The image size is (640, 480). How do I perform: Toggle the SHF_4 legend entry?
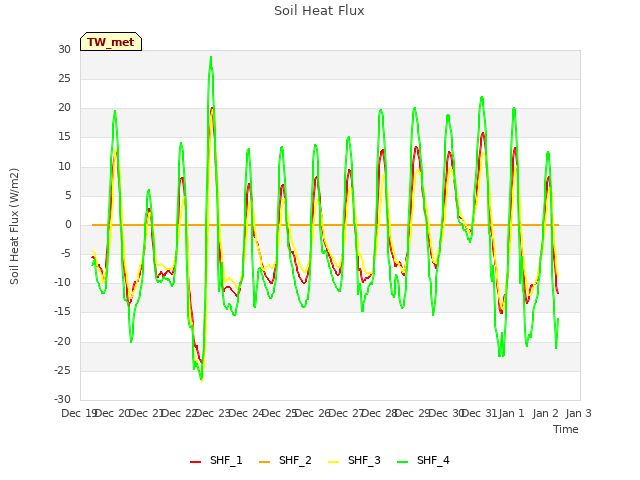423,460
